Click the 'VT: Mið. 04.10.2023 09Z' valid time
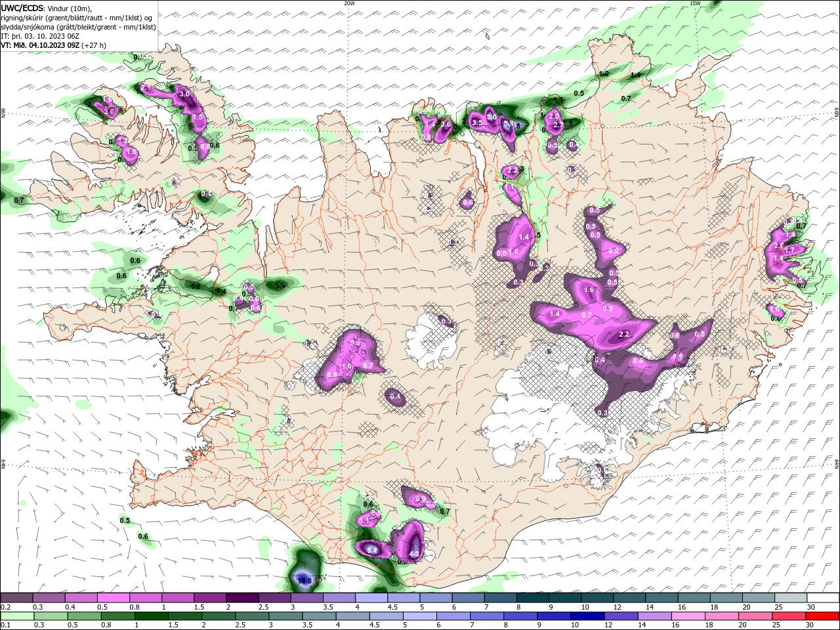840x630 pixels. (x=40, y=45)
